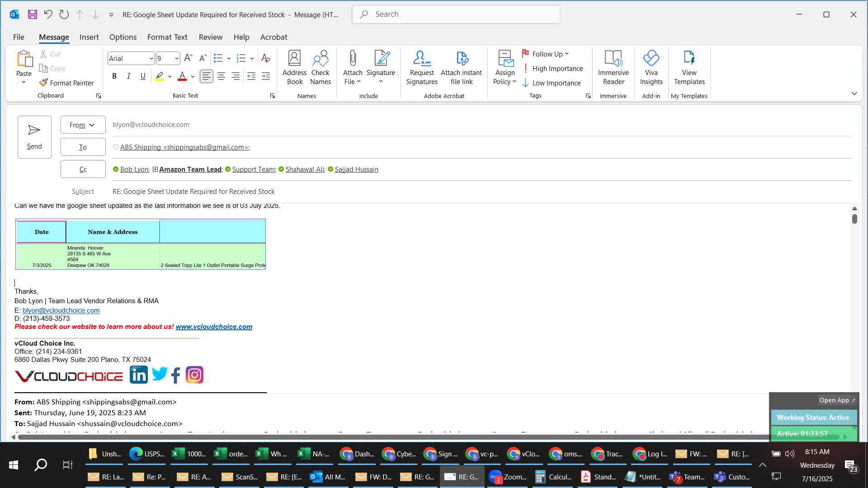Send the email message
868x488 pixels.
point(34,137)
